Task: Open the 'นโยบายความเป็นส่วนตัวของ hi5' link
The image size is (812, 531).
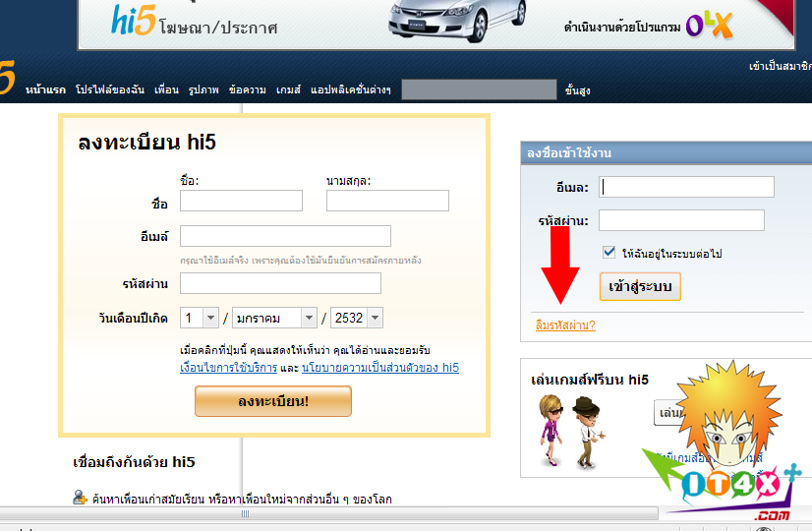Action: tap(380, 368)
